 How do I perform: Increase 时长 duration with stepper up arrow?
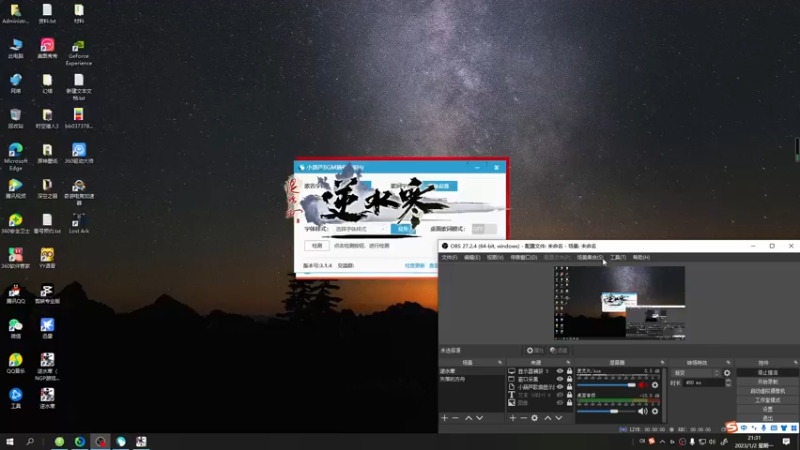click(x=728, y=381)
